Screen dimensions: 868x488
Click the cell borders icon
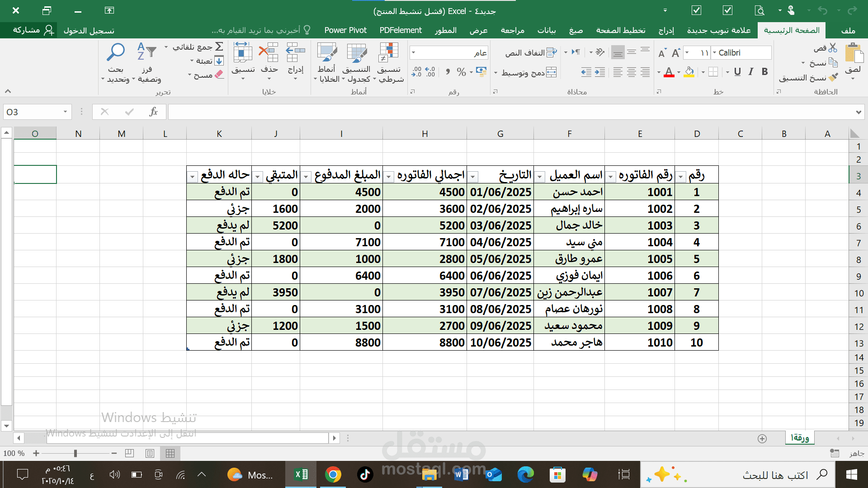(x=713, y=72)
